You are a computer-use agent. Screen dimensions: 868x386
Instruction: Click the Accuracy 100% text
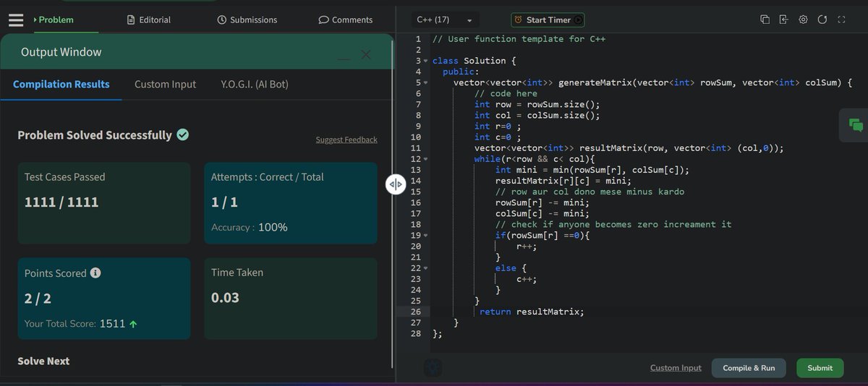point(250,227)
